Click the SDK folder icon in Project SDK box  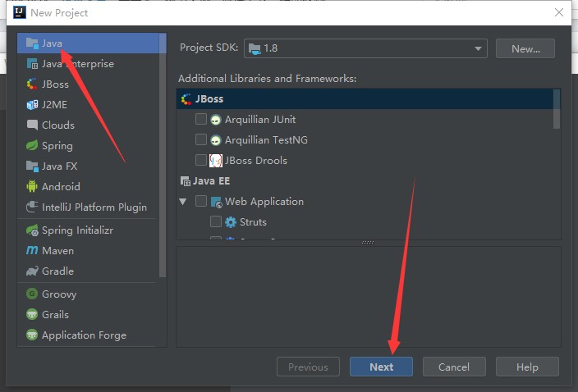[255, 48]
